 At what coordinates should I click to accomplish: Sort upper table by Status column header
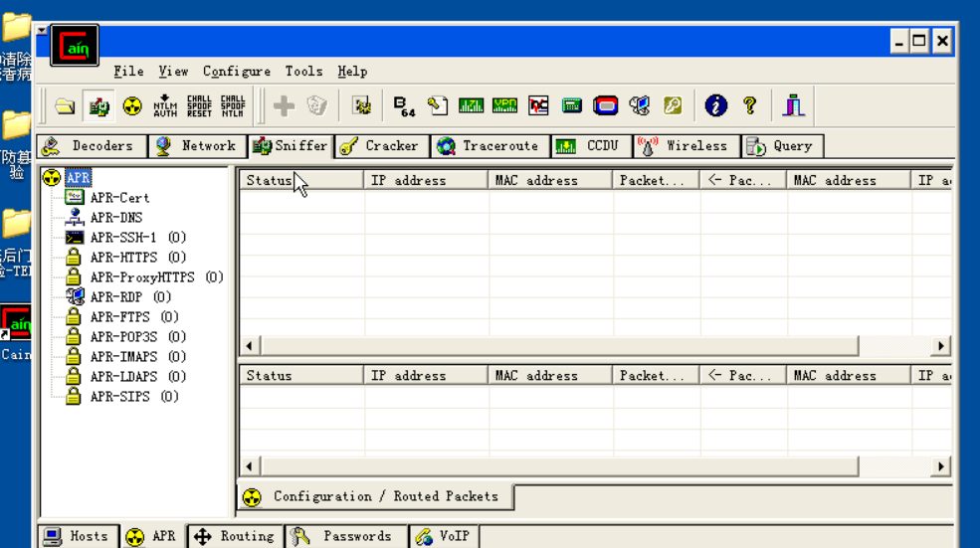301,181
